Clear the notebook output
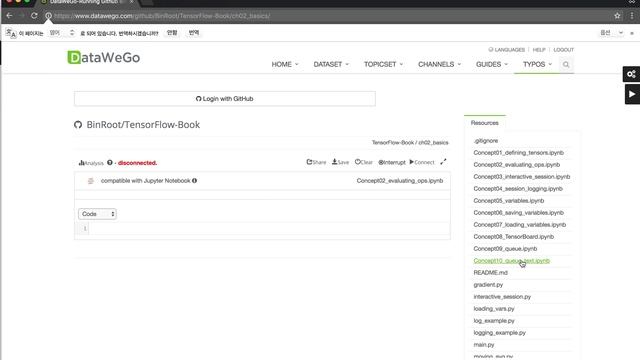Viewport: 640px width, 360px height. pyautogui.click(x=364, y=162)
